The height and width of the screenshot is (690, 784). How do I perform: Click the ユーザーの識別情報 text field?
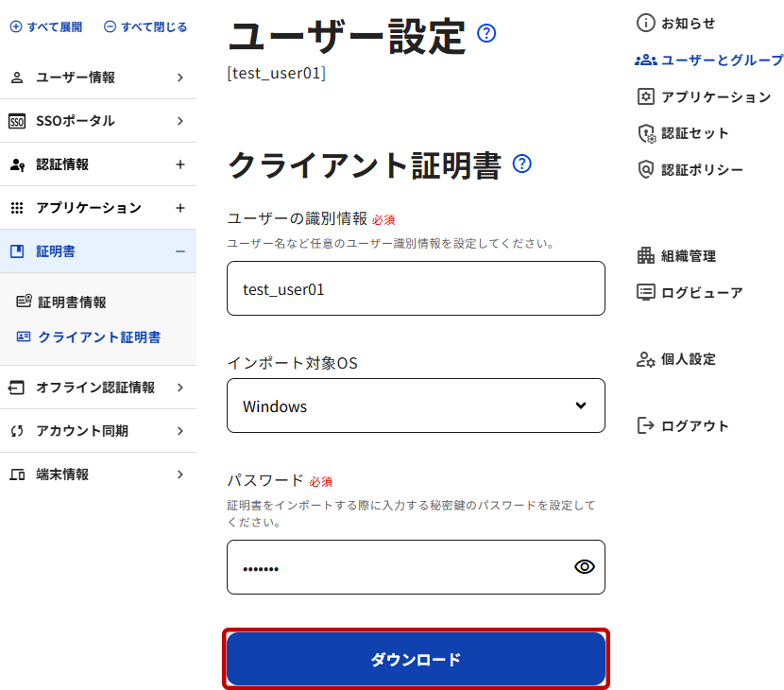point(416,288)
